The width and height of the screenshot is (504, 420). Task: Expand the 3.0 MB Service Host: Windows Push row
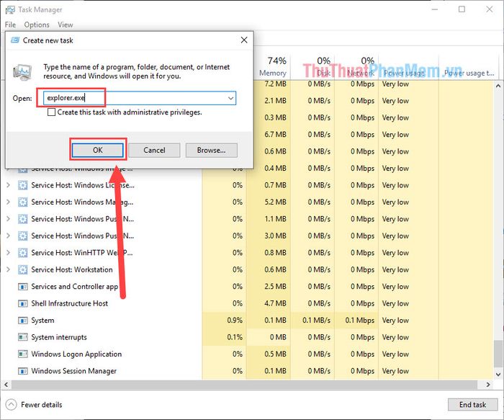[9, 236]
